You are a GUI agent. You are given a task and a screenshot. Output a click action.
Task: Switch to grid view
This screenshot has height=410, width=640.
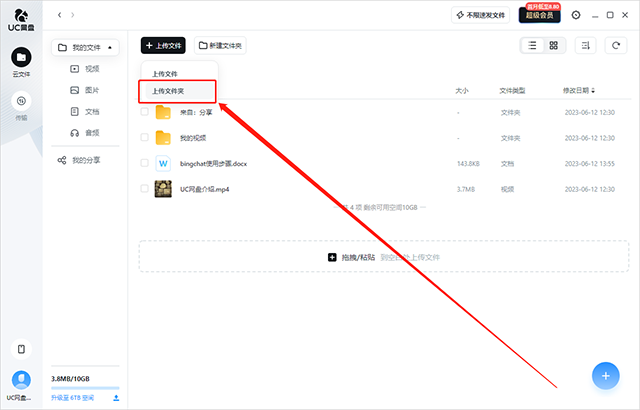[x=553, y=45]
